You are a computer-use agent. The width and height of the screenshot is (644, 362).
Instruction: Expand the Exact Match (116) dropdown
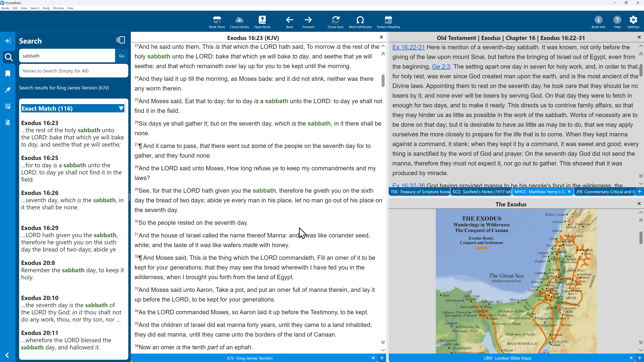pos(121,108)
